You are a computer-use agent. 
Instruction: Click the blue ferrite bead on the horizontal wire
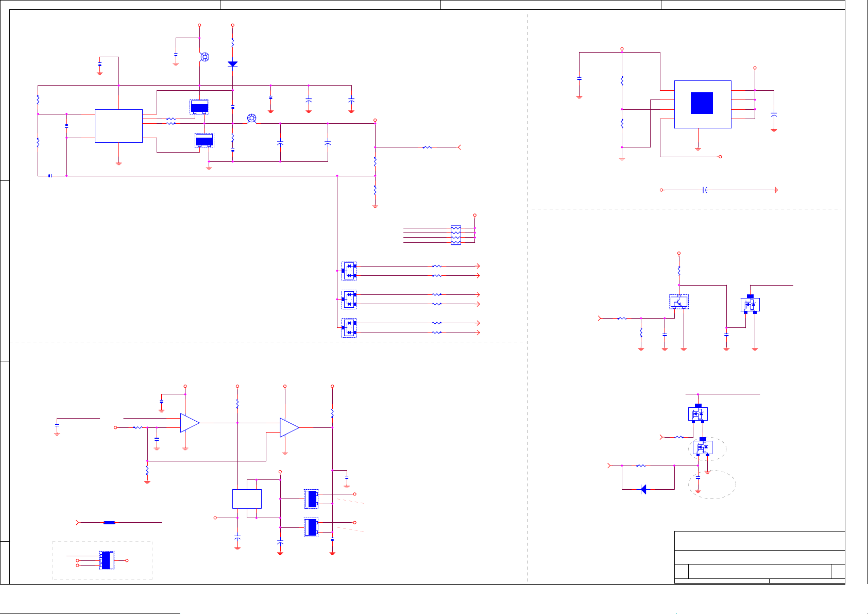(x=109, y=523)
